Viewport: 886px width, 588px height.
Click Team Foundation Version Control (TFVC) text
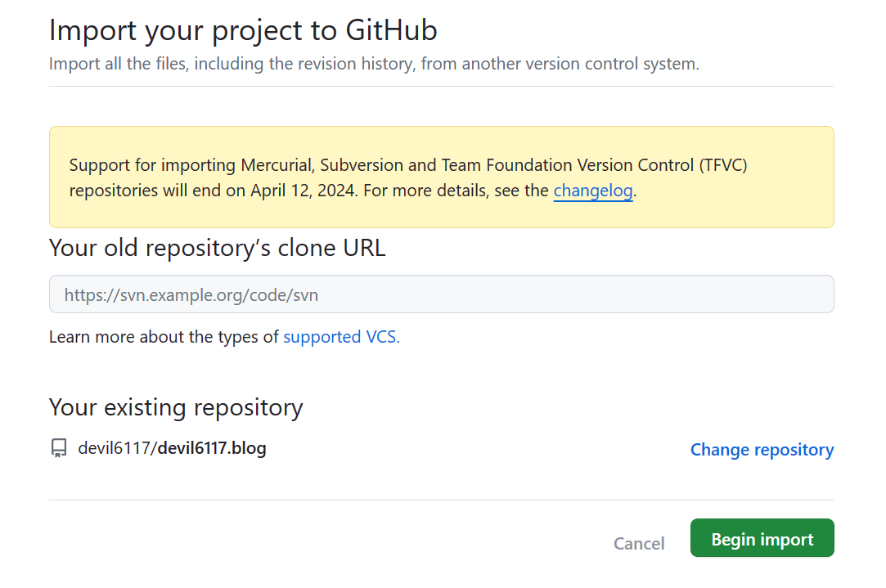pos(594,165)
